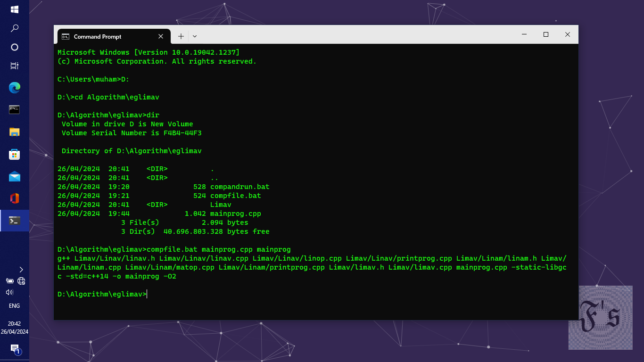The image size is (644, 362).
Task: Open a new terminal tab with plus
Action: coord(181,36)
